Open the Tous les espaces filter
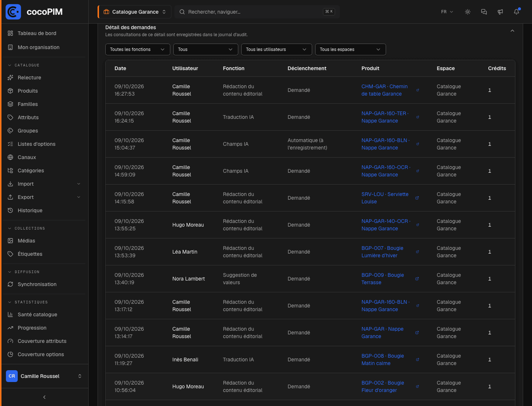This screenshot has width=532, height=406. pyautogui.click(x=350, y=49)
